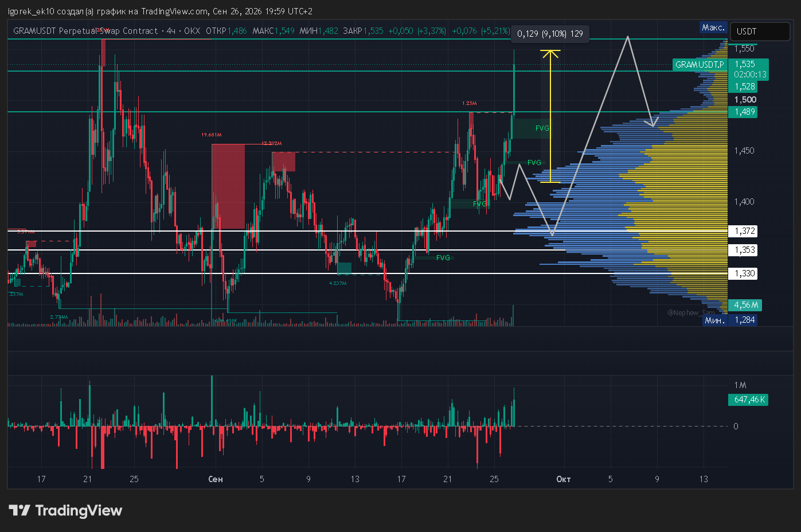Click the OKX exchange label
801x532 pixels.
pyautogui.click(x=193, y=31)
